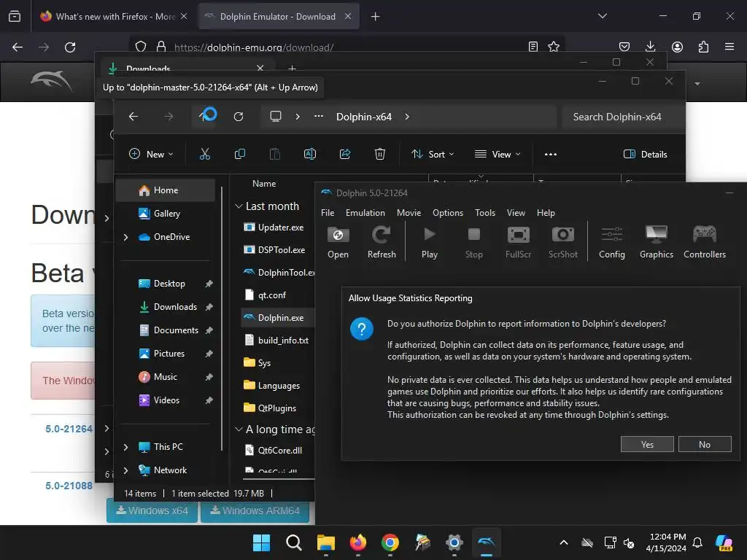Click the Search Dolphin-x64 field
This screenshot has height=560, width=747.
coord(622,117)
